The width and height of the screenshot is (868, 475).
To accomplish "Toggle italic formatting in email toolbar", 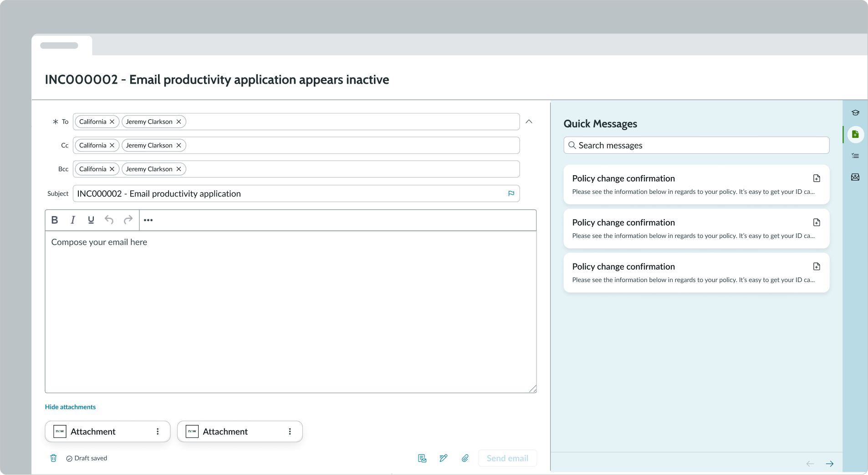I will pos(73,220).
